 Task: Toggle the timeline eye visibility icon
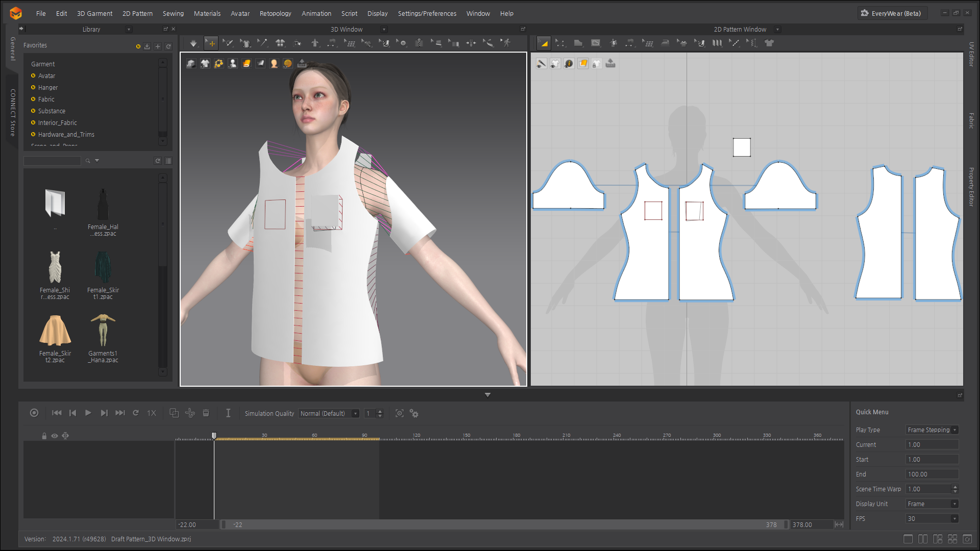click(x=55, y=436)
